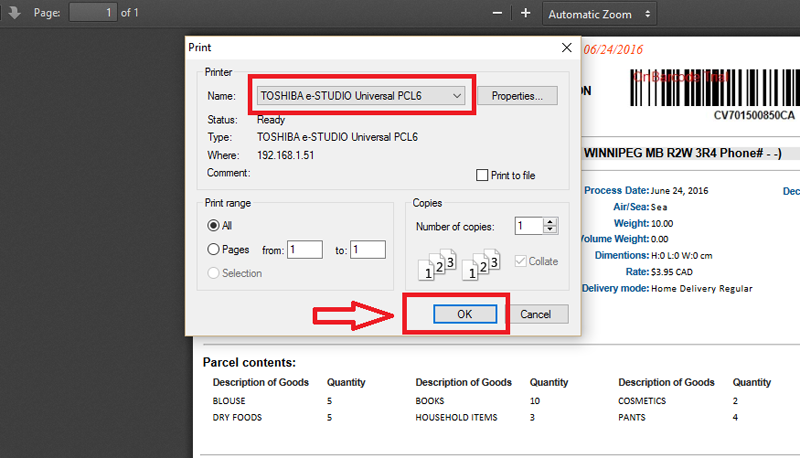This screenshot has width=800, height=458.
Task: Decrease number of copies with down arrow
Action: coord(550,230)
